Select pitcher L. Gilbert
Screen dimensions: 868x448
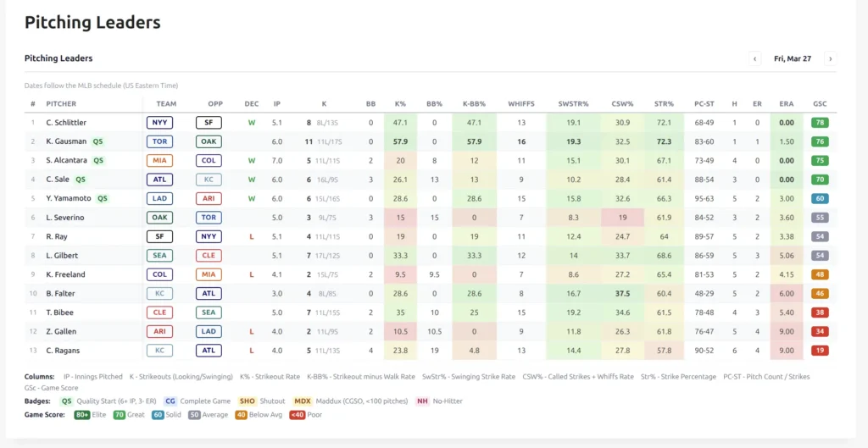click(62, 256)
